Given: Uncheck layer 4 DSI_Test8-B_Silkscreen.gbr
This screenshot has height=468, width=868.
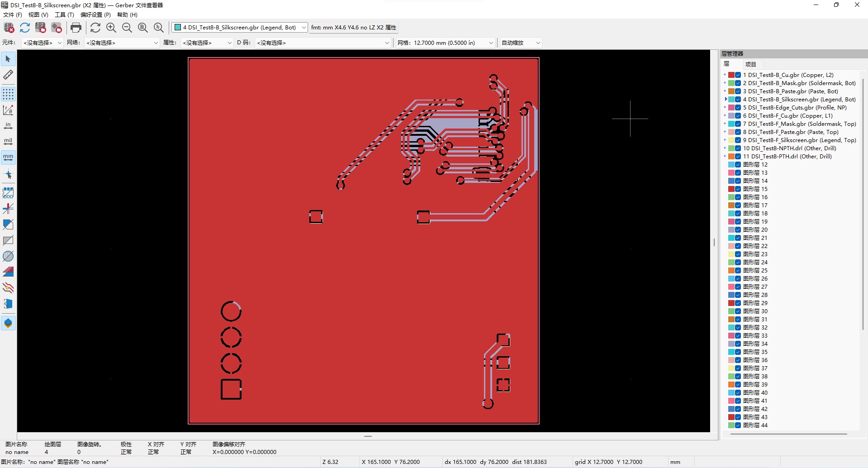Looking at the screenshot, I should click(738, 100).
